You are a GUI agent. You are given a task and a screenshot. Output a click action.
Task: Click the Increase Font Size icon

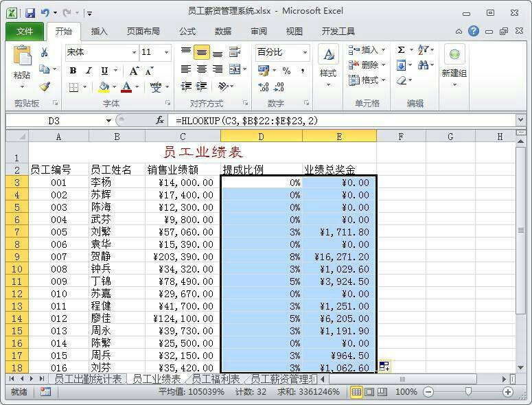(134, 71)
